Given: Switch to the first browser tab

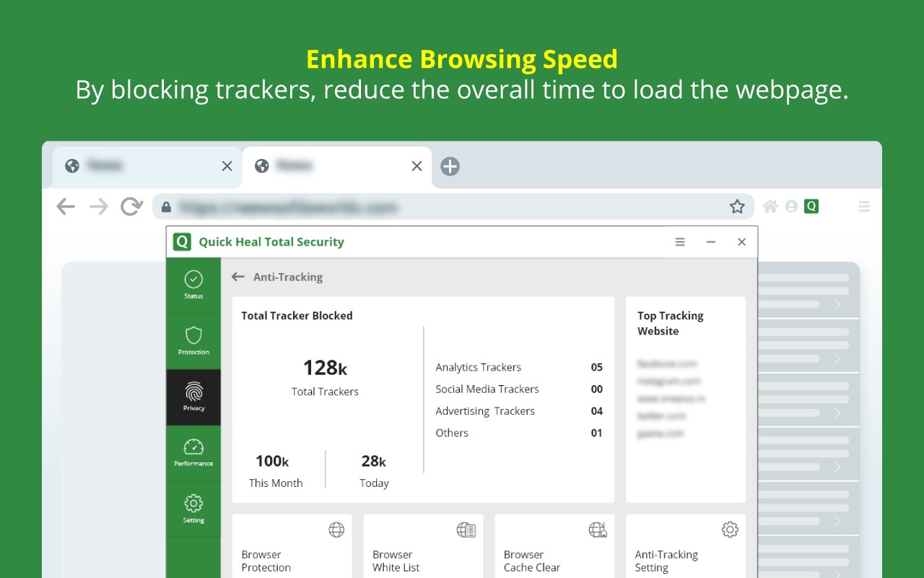Looking at the screenshot, I should tap(147, 166).
